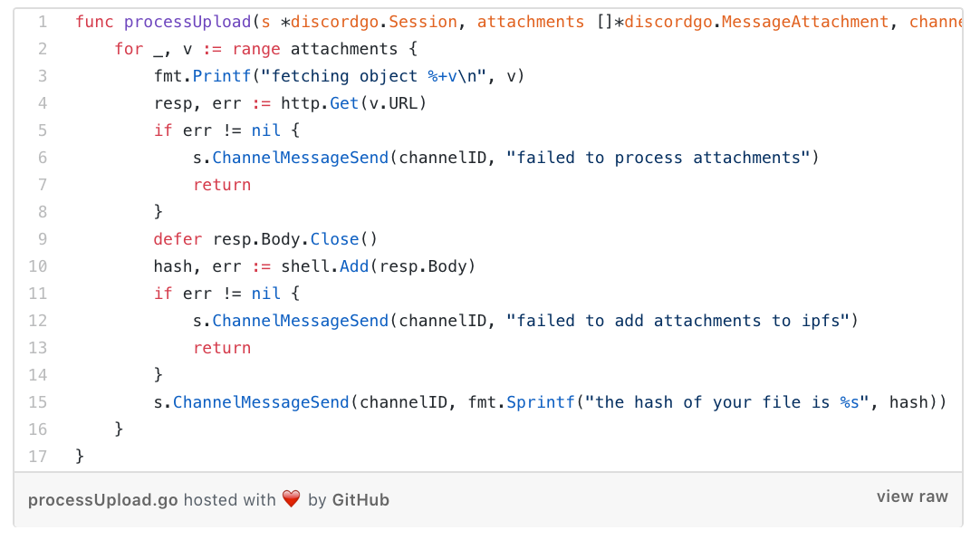980x540 pixels.
Task: Select line number 17 in the gutter
Action: click(38, 457)
